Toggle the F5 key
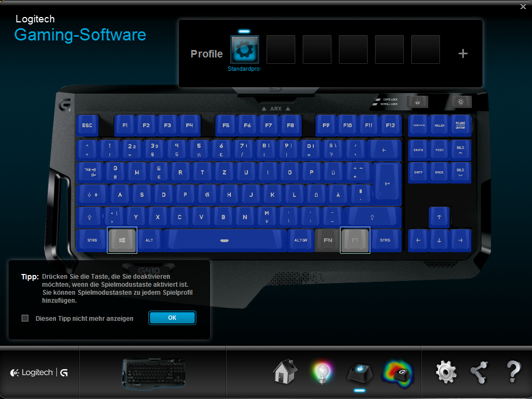Screen dimensions: 532x399 (x=226, y=126)
